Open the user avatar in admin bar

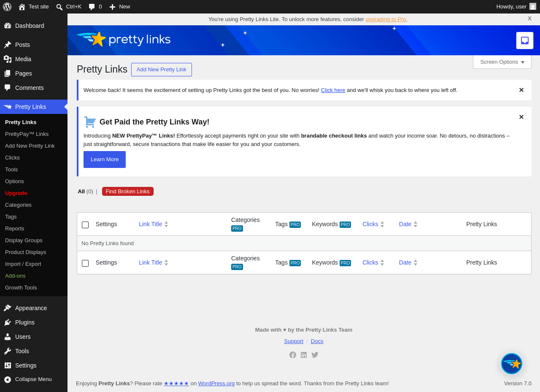(533, 6)
